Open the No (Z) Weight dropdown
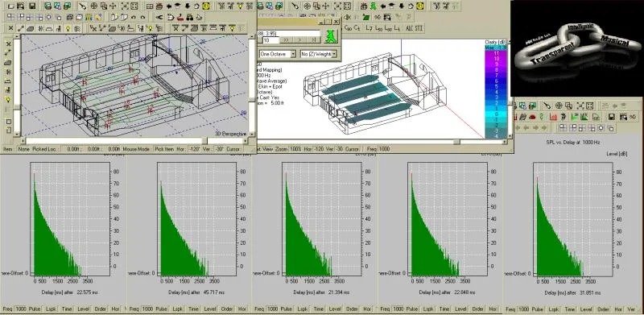 point(334,54)
